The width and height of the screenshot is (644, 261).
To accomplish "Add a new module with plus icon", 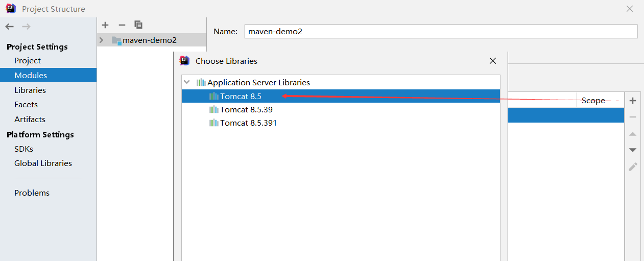I will (x=105, y=25).
